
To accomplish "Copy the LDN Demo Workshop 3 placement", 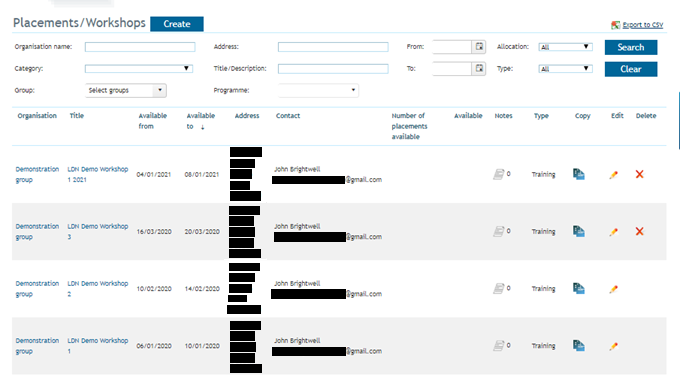I will [579, 232].
